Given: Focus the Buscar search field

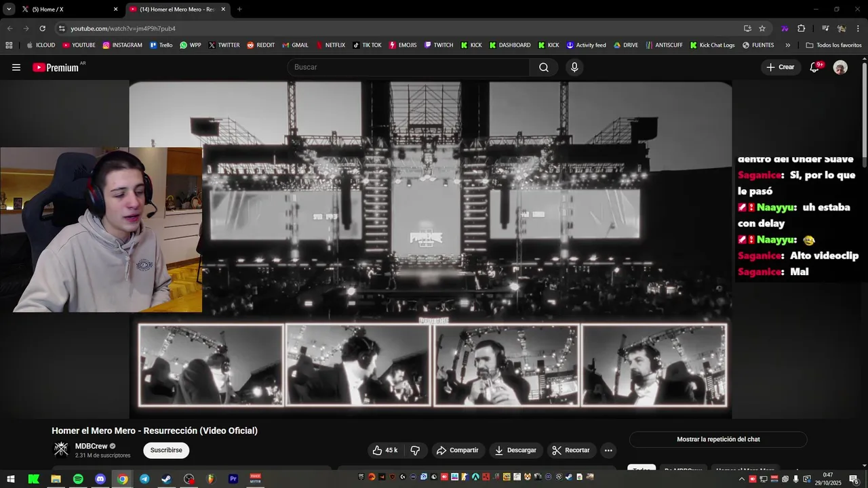Looking at the screenshot, I should coord(409,67).
